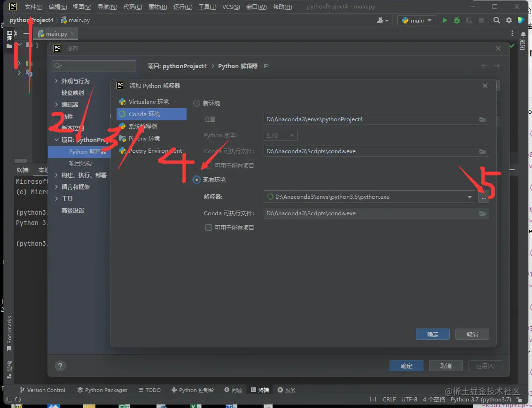This screenshot has height=408, width=532.
Task: Browse folder for existing environment Conda executable
Action: coord(483,213)
